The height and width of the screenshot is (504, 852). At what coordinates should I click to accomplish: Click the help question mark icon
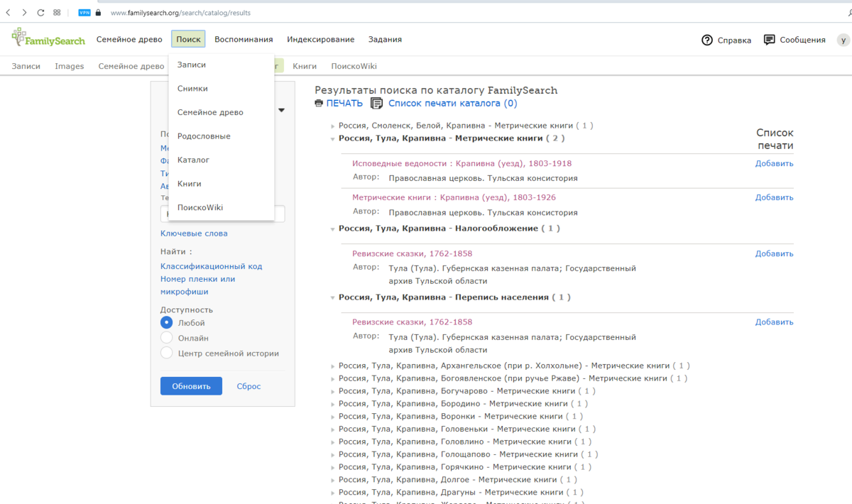(x=707, y=40)
